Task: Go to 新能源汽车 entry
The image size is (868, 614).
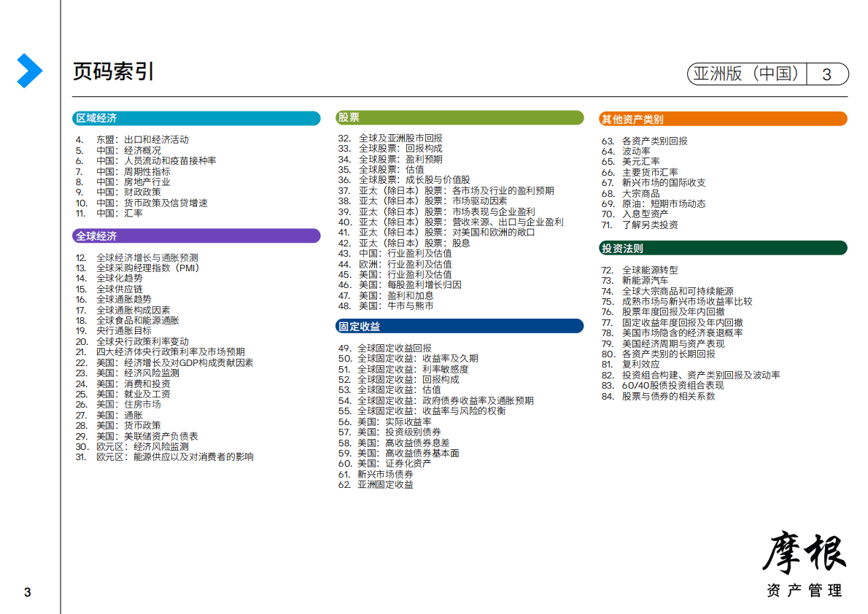Action: [x=644, y=280]
